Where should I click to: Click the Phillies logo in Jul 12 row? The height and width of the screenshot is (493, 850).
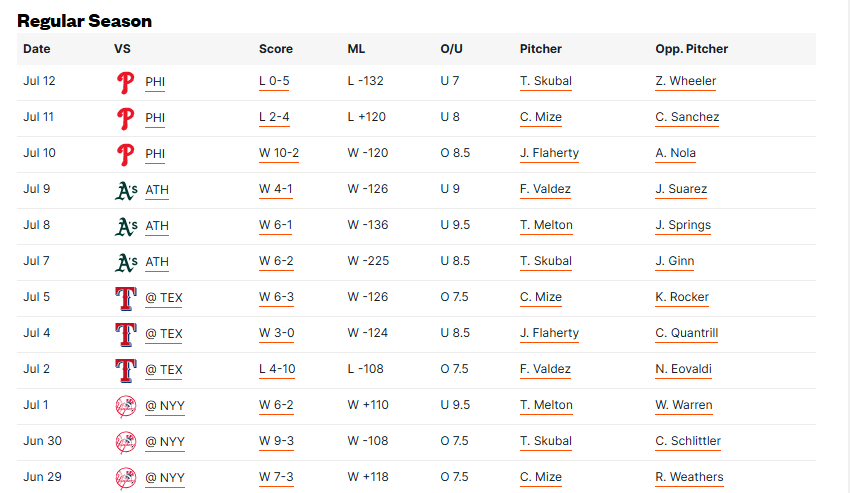[125, 83]
